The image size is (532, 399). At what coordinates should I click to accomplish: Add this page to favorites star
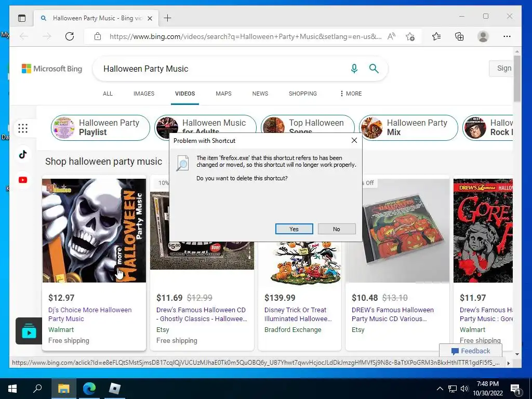(410, 36)
